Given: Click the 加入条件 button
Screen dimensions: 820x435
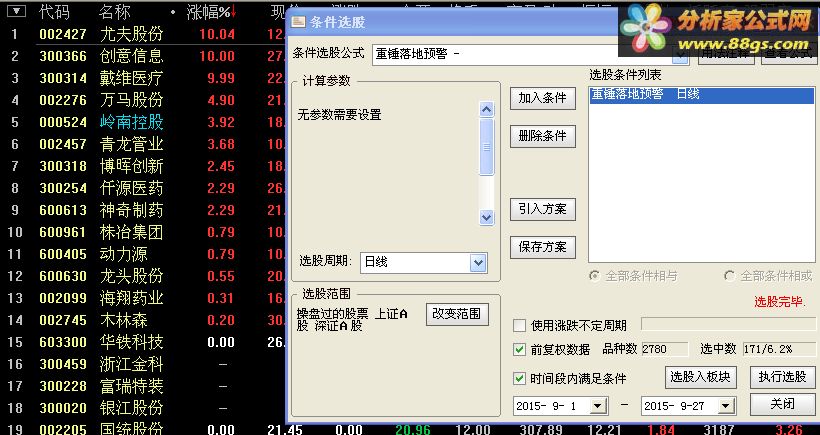Looking at the screenshot, I should tap(543, 98).
